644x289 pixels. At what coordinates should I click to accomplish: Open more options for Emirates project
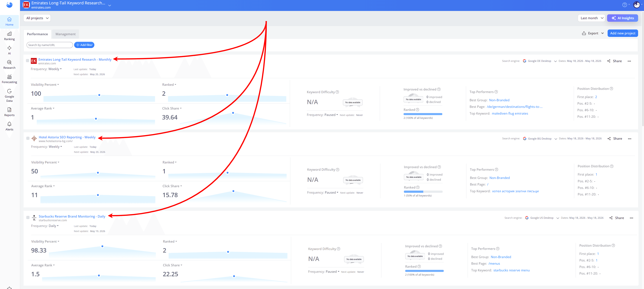pos(629,61)
